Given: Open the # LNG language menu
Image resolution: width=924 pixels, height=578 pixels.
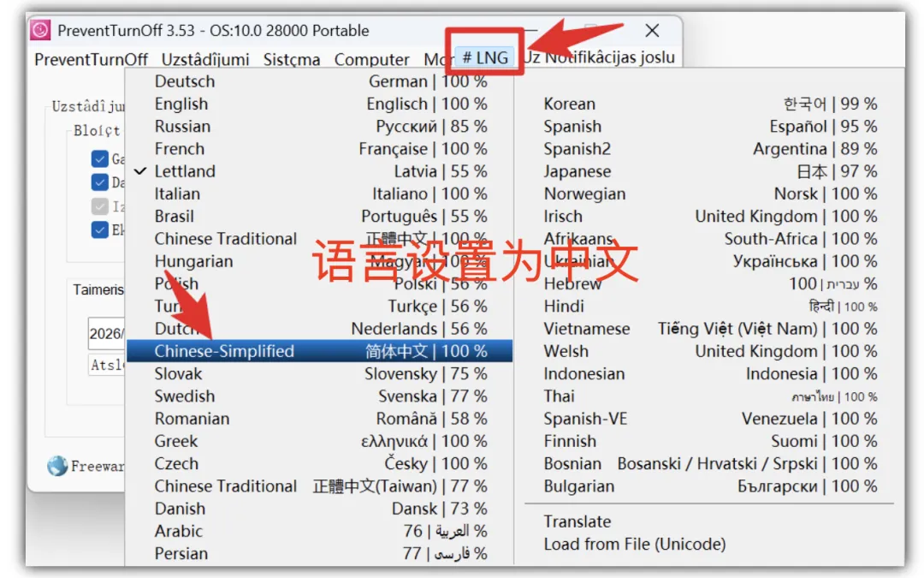Looking at the screenshot, I should [x=485, y=57].
